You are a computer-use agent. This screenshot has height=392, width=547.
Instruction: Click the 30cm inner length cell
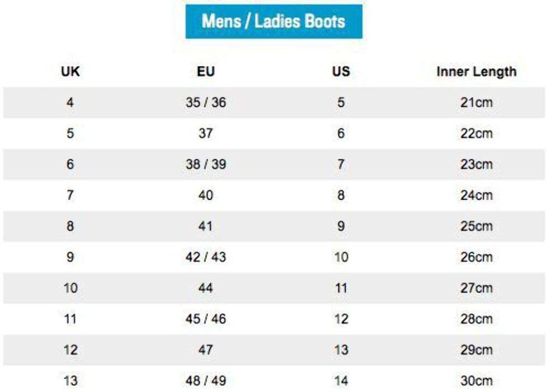[477, 381]
